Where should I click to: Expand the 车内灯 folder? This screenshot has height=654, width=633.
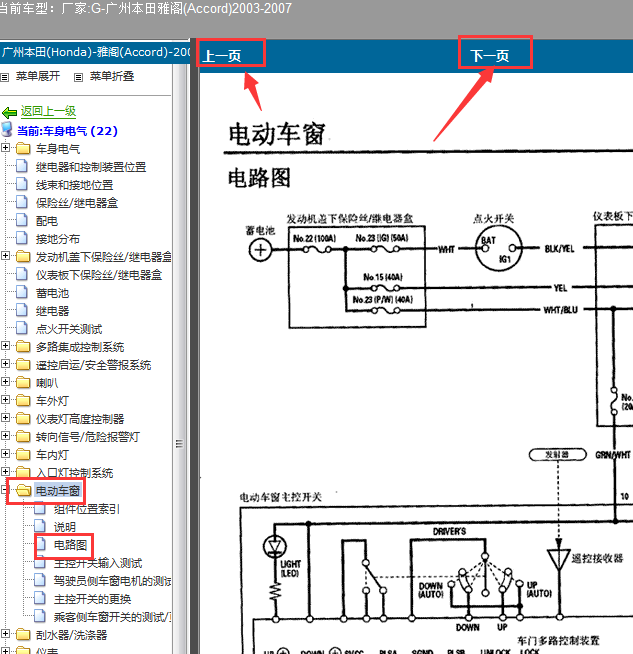[x=5, y=453]
